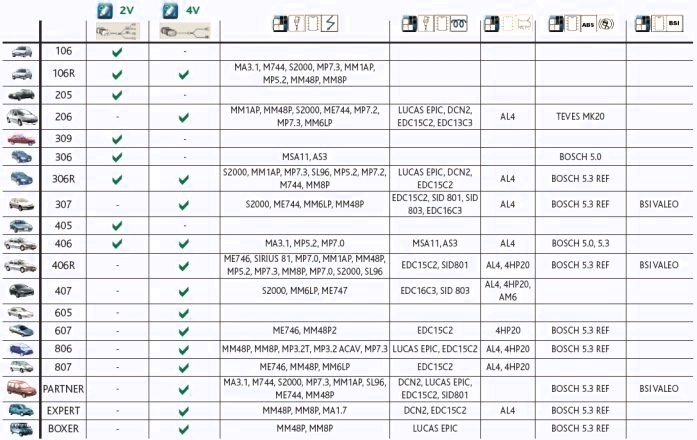Image resolution: width=697 pixels, height=440 pixels.
Task: Click the '4V' header label
Action: click(x=192, y=11)
